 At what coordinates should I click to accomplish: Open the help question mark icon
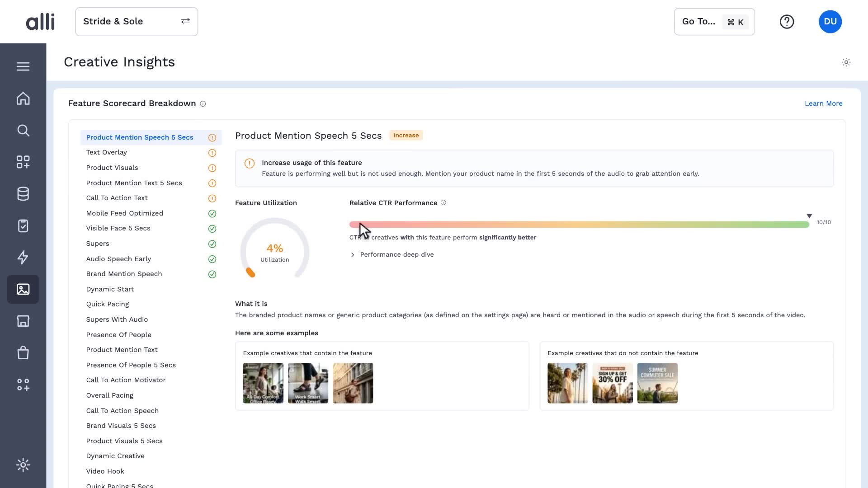point(787,22)
